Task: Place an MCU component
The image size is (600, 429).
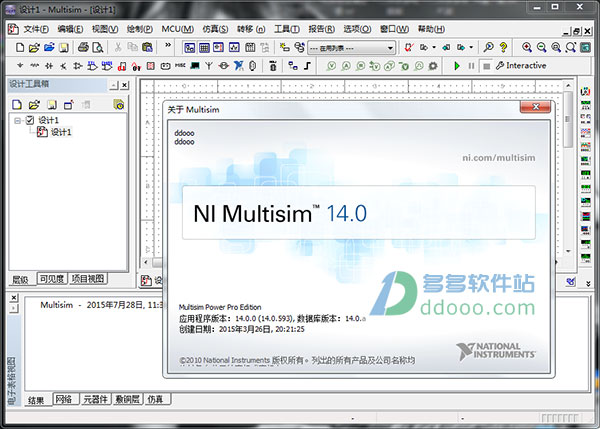Action: 273,66
